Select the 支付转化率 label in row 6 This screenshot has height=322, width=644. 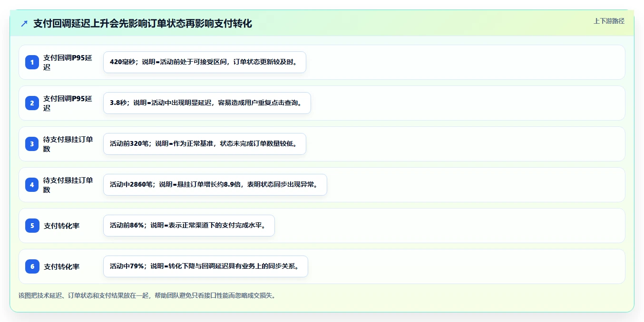62,266
